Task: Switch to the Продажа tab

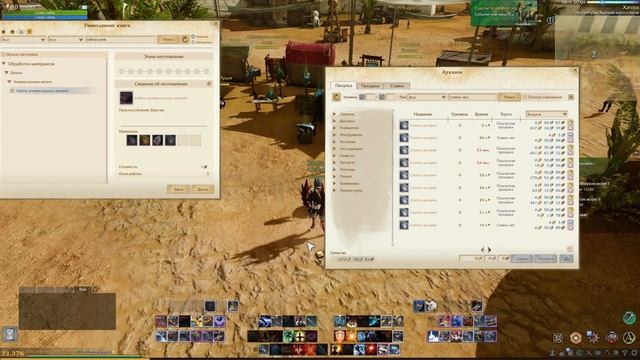Action: tap(370, 86)
